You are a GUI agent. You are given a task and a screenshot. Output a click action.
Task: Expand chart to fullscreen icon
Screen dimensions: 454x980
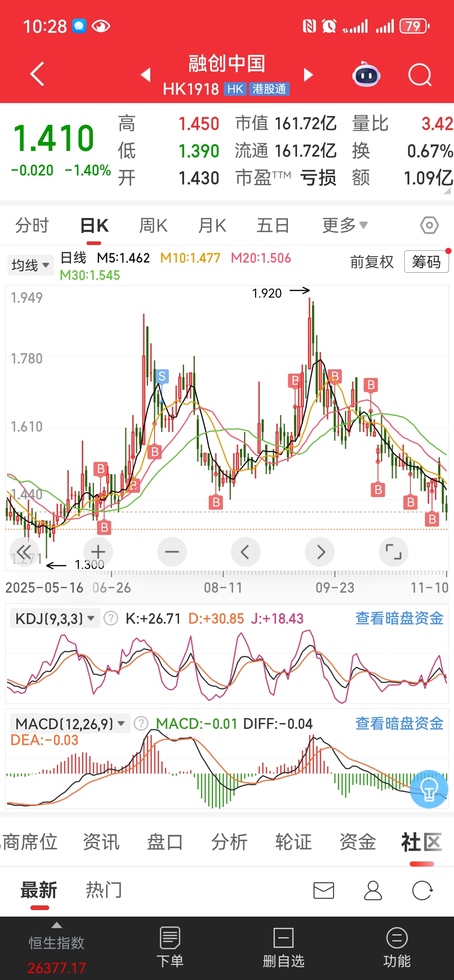click(394, 552)
